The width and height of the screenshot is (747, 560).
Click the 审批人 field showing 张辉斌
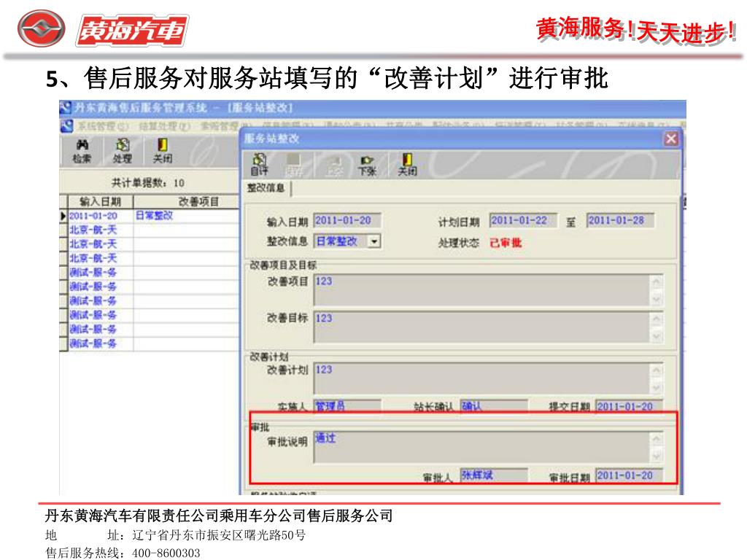coord(494,475)
